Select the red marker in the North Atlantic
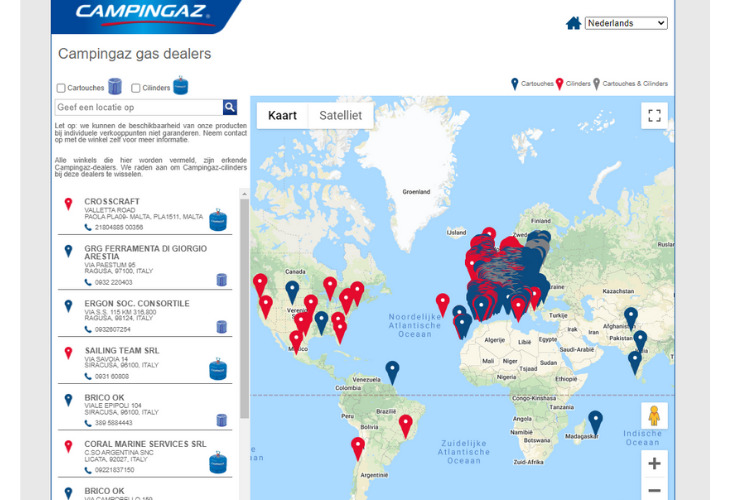The width and height of the screenshot is (730, 500). coord(442,305)
